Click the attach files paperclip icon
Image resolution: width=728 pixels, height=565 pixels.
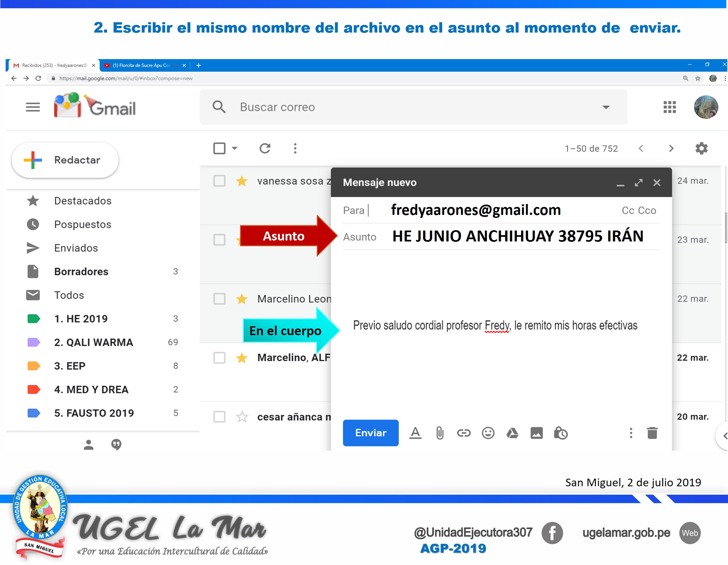440,433
